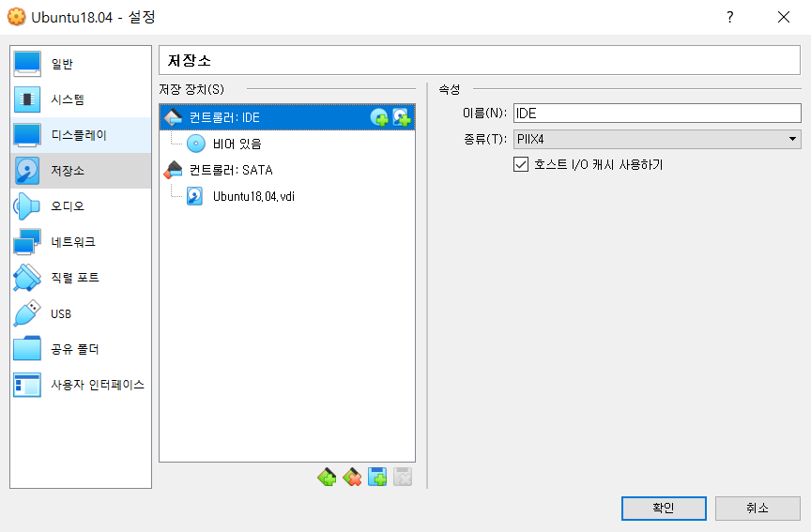
Task: Select the 공유 폴더 category label
Action: pyautogui.click(x=75, y=349)
